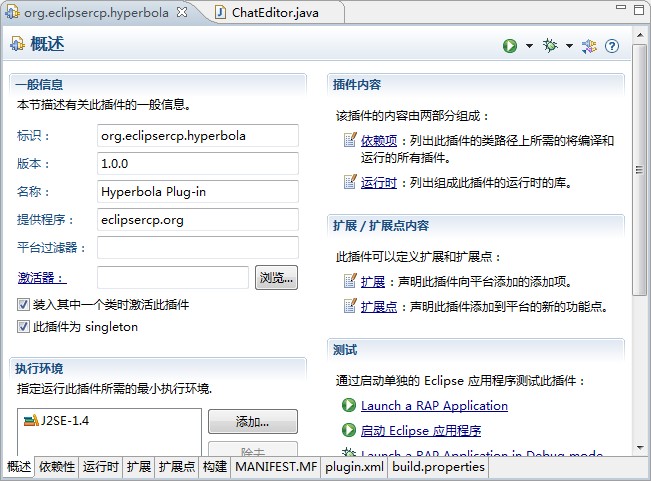
Task: Open the 扩展 link
Action: pos(373,282)
